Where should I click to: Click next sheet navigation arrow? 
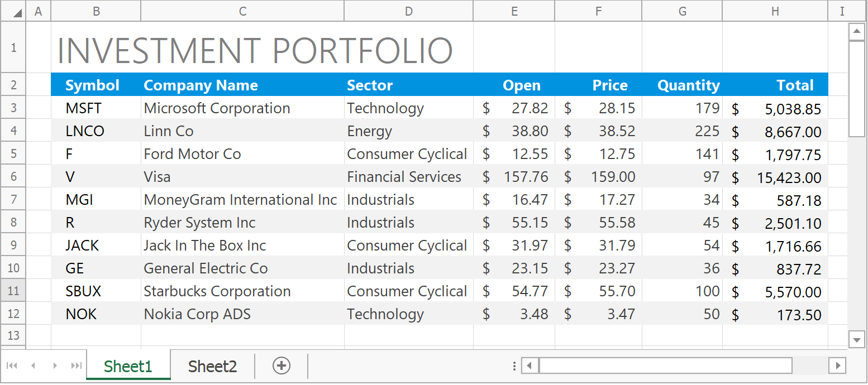point(55,366)
